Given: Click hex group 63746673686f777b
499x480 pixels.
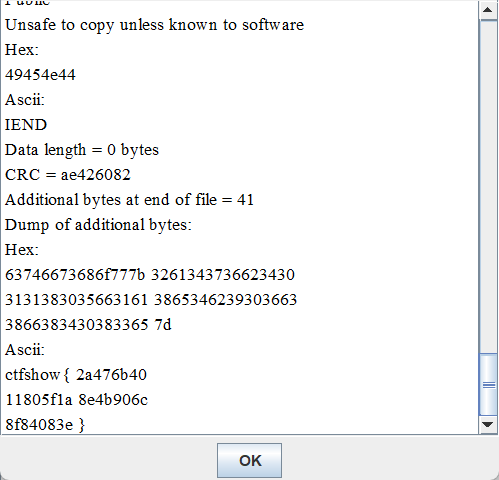Looking at the screenshot, I should [x=75, y=275].
